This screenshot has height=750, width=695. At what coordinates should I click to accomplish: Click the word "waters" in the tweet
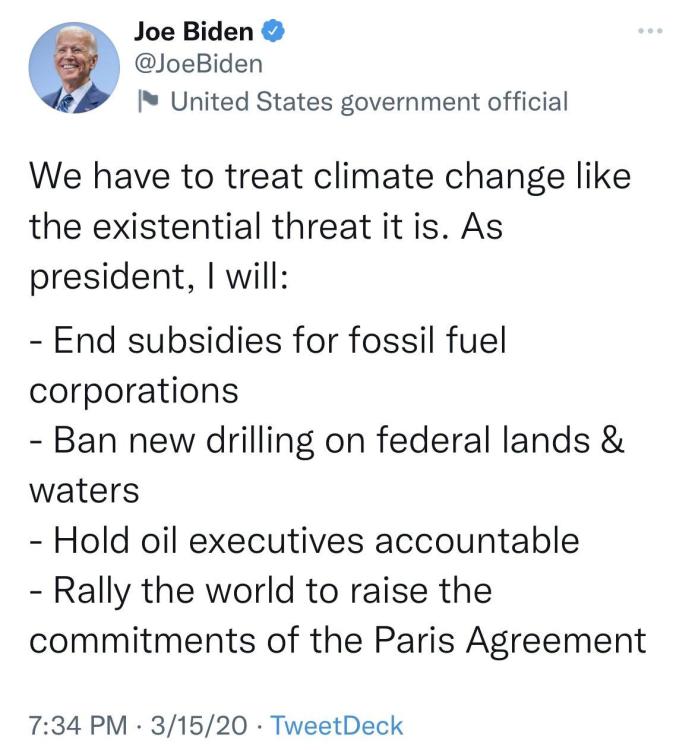coord(84,490)
